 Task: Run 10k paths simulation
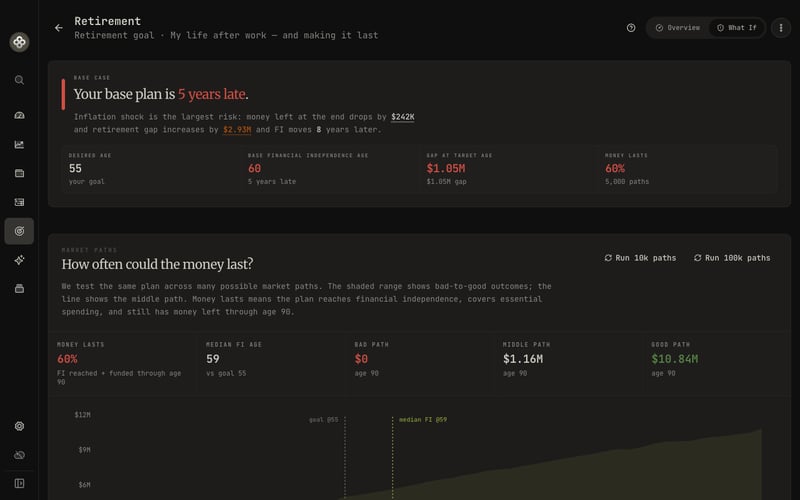pos(640,258)
